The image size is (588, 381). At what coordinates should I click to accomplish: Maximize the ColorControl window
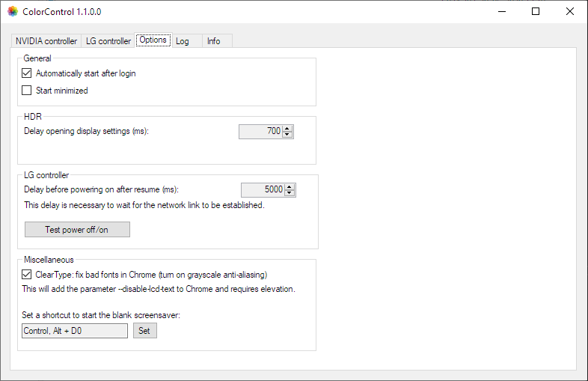[536, 12]
